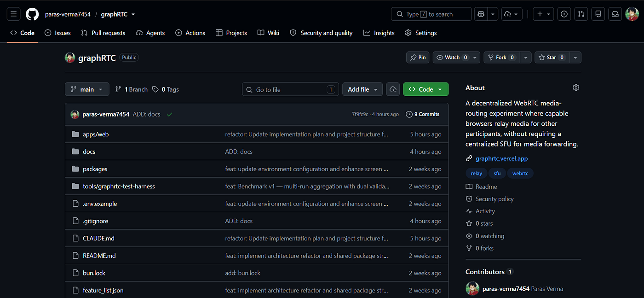This screenshot has height=298, width=644.
Task: Click the relay topic tag
Action: 477,174
